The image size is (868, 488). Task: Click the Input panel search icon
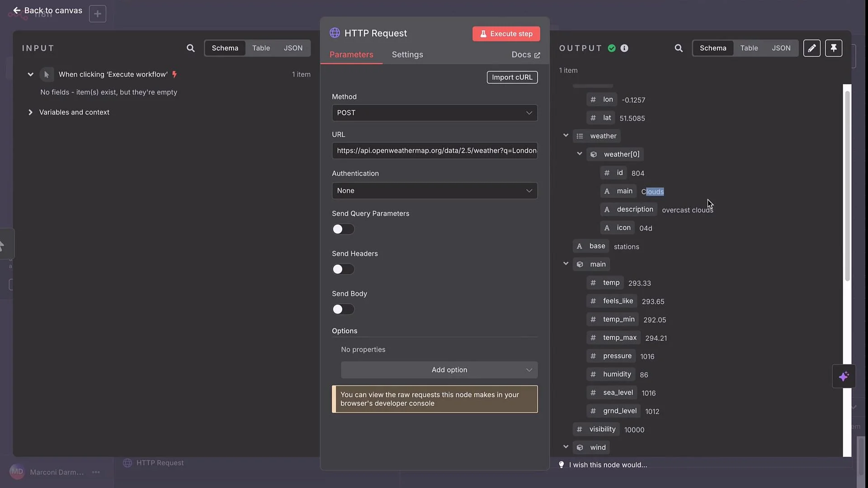point(191,48)
